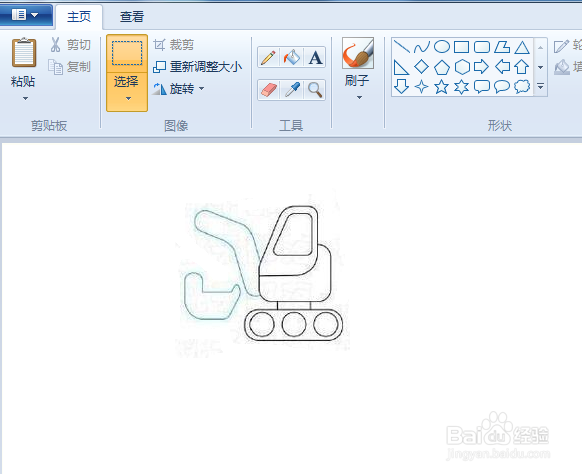Choose the Four-point star shape

click(422, 86)
